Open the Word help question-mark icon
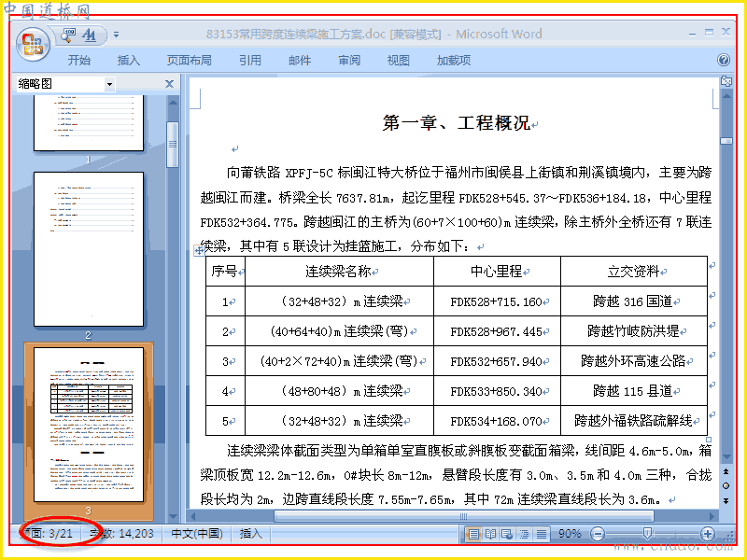 click(723, 60)
